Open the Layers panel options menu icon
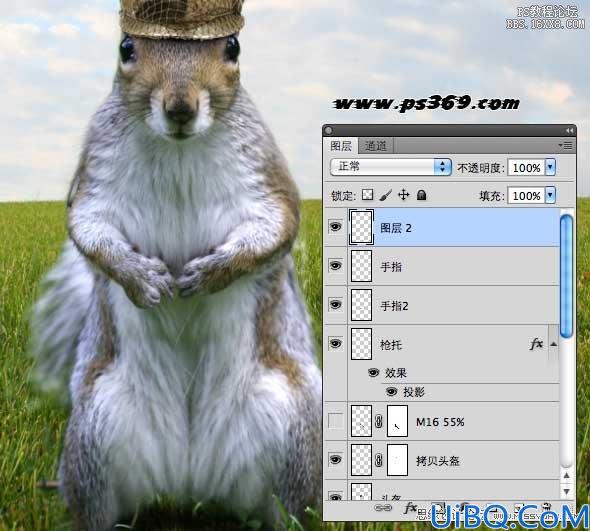Screen dimensions: 590x531 click(566, 145)
